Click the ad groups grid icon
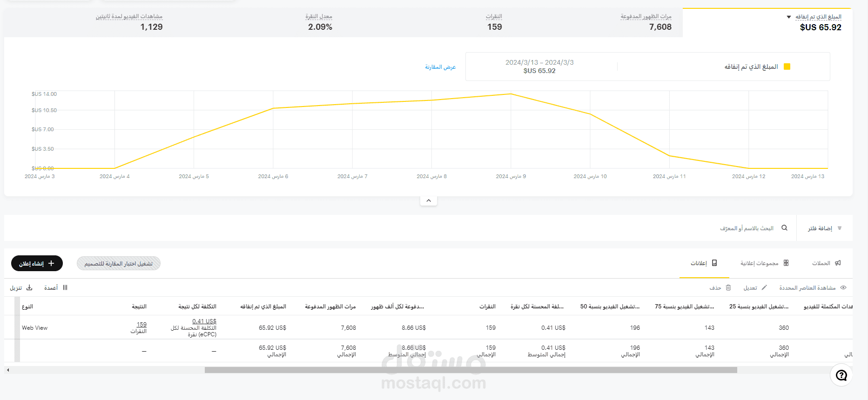The width and height of the screenshot is (868, 400). (x=786, y=263)
